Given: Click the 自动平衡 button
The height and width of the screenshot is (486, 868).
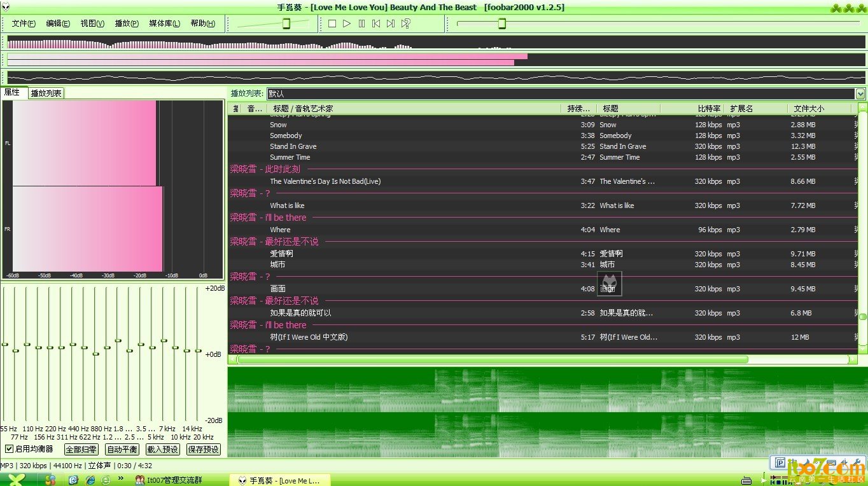Looking at the screenshot, I should 122,449.
